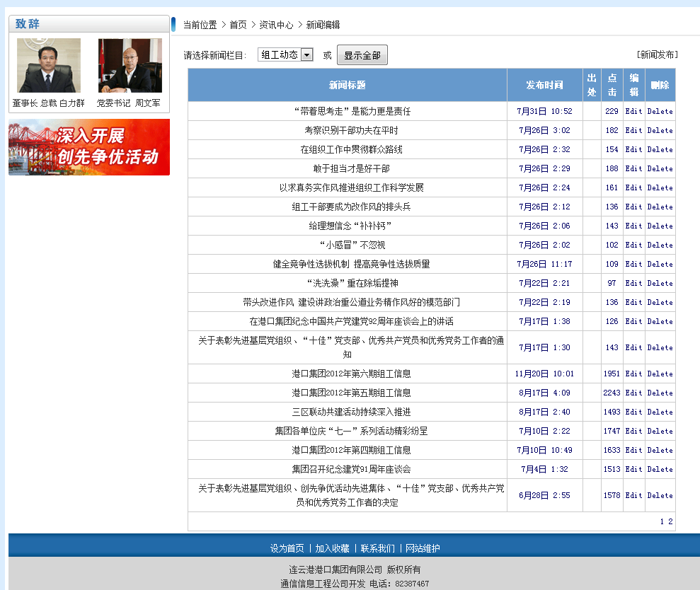Image resolution: width=700 pixels, height=590 pixels.
Task: Click the 加入收藏 footer link
Action: (x=332, y=548)
